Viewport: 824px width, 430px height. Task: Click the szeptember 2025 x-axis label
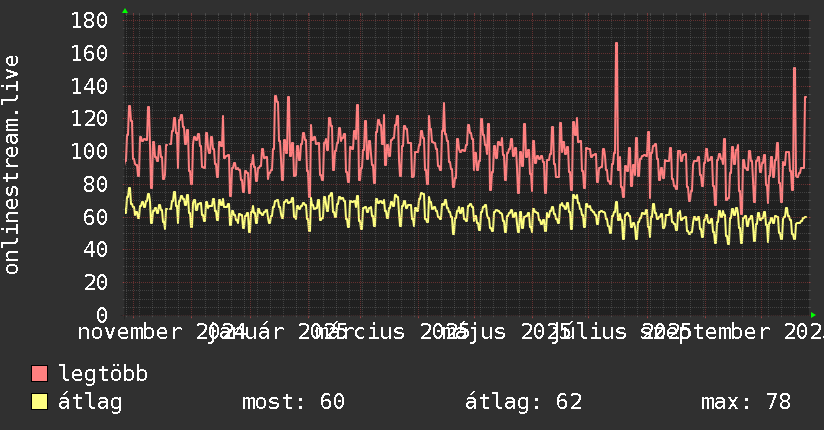point(733,332)
